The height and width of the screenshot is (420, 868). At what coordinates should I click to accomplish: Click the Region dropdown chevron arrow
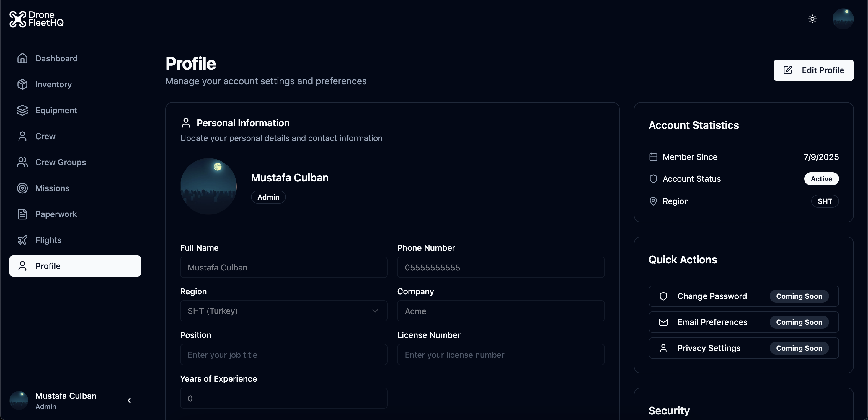tap(375, 311)
